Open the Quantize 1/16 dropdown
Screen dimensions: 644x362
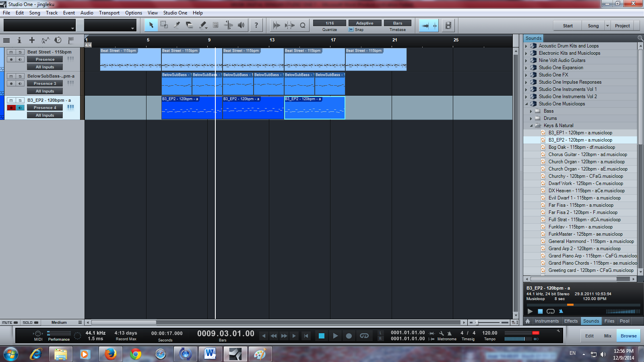click(x=330, y=23)
